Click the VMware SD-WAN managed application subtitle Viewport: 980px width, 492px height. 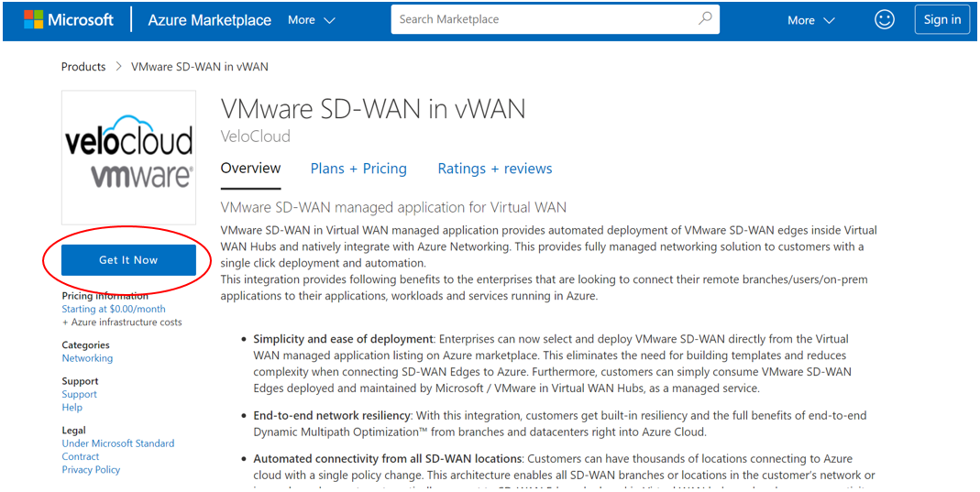pos(394,207)
